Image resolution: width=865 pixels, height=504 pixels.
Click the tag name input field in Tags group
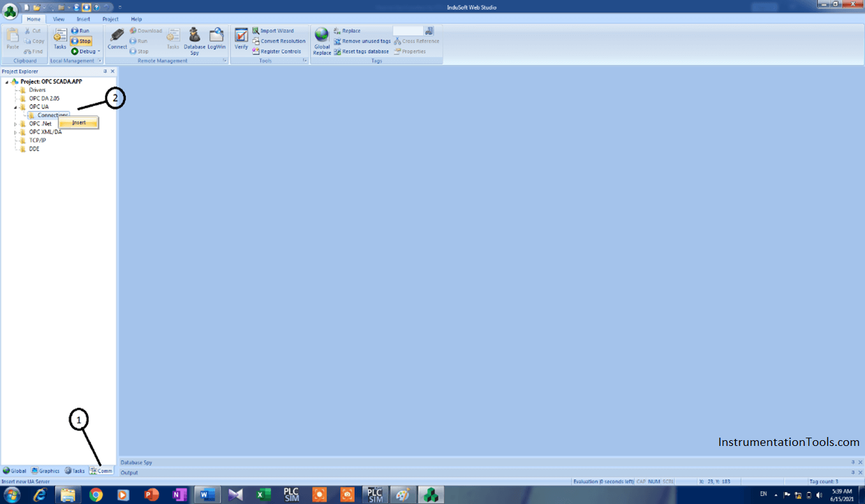pos(408,31)
